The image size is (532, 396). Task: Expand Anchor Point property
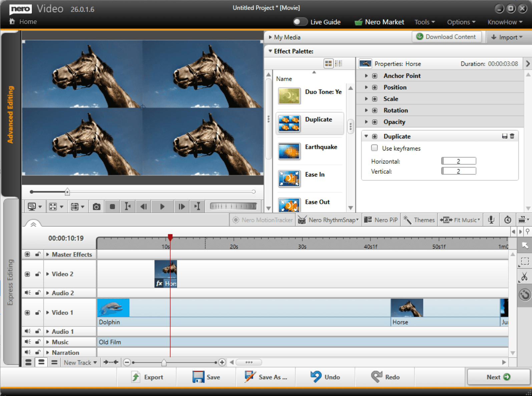(x=366, y=76)
